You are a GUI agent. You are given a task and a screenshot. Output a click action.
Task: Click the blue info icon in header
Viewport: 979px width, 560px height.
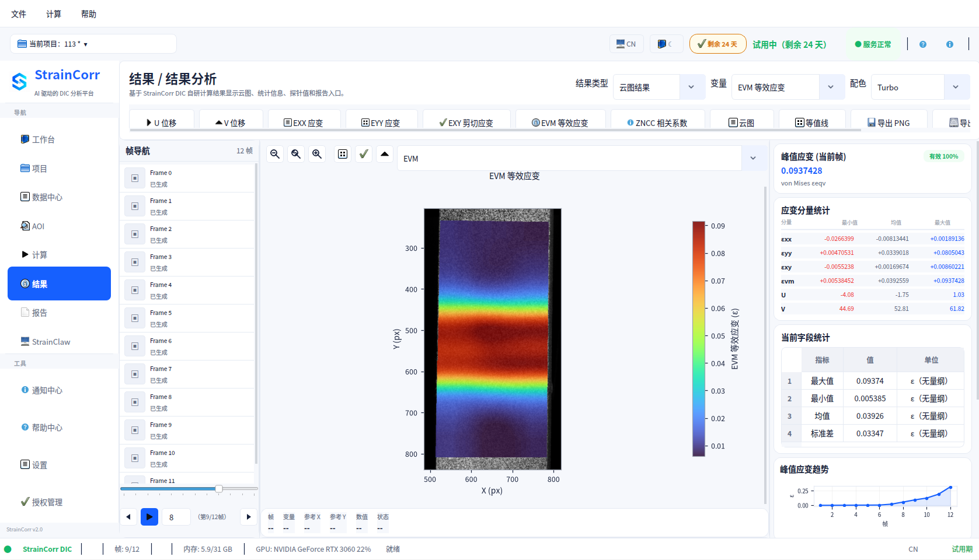[x=950, y=44]
